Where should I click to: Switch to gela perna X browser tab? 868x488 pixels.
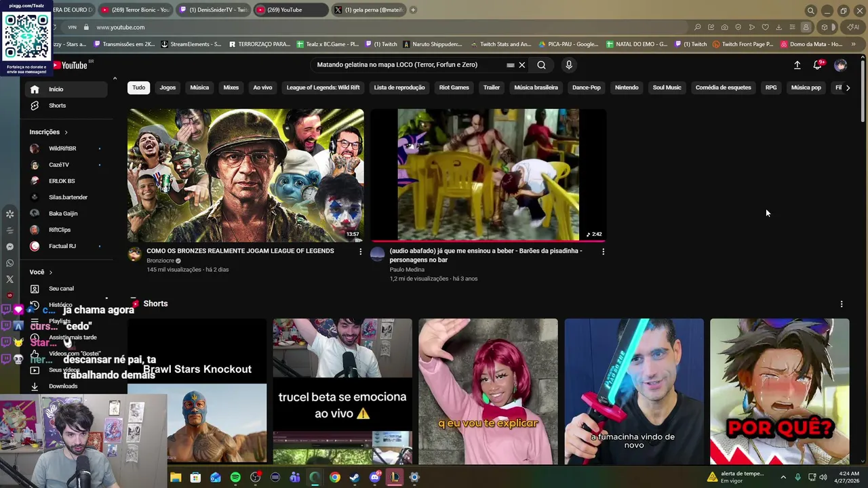(369, 10)
